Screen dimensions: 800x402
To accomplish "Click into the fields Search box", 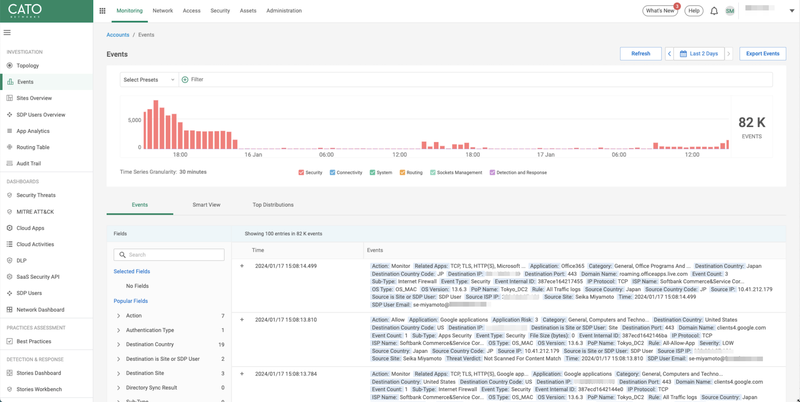I will [x=169, y=255].
